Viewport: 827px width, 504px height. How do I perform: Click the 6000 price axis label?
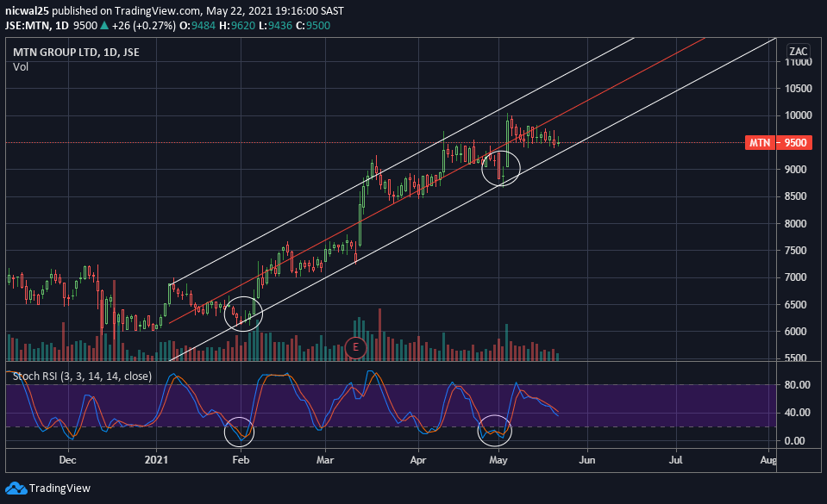[795, 332]
